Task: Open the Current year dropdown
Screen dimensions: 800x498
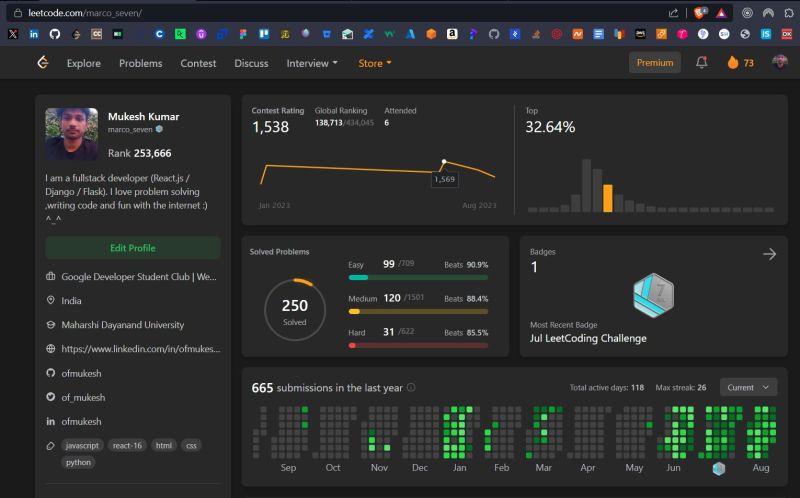Action: (x=748, y=387)
